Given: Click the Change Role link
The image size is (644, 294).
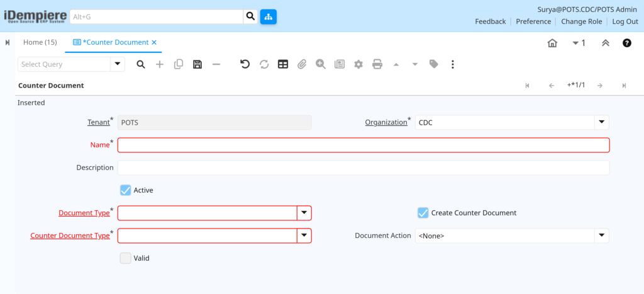Looking at the screenshot, I should (x=582, y=21).
